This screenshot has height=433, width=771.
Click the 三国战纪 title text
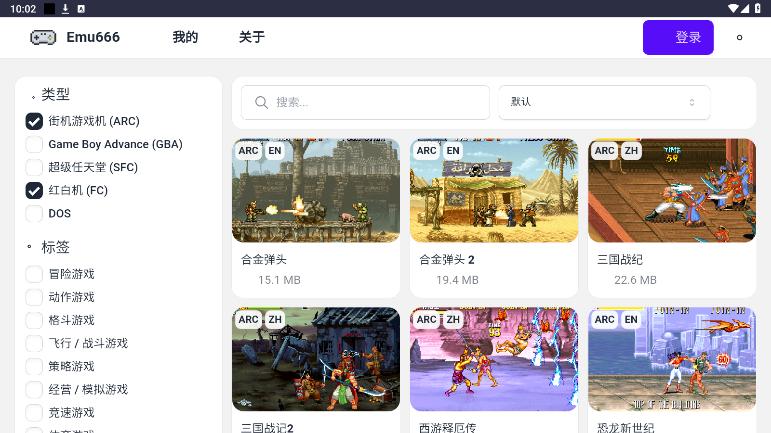[x=620, y=260]
